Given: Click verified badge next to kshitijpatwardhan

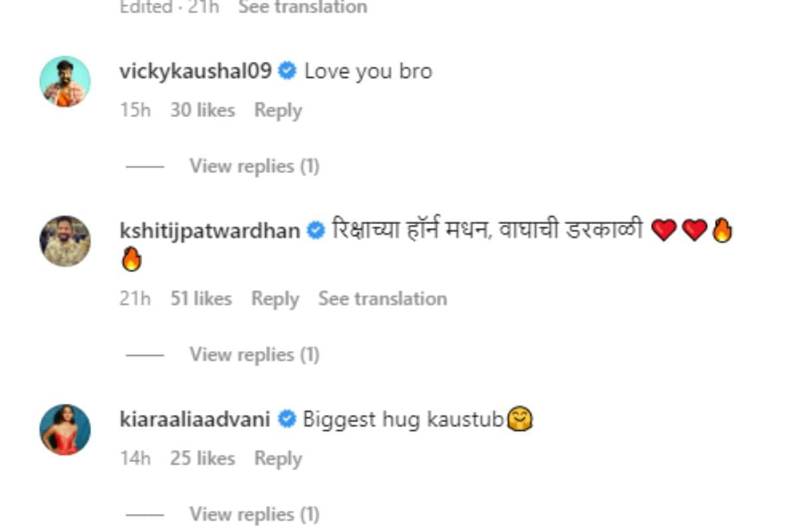Looking at the screenshot, I should pos(315,231).
